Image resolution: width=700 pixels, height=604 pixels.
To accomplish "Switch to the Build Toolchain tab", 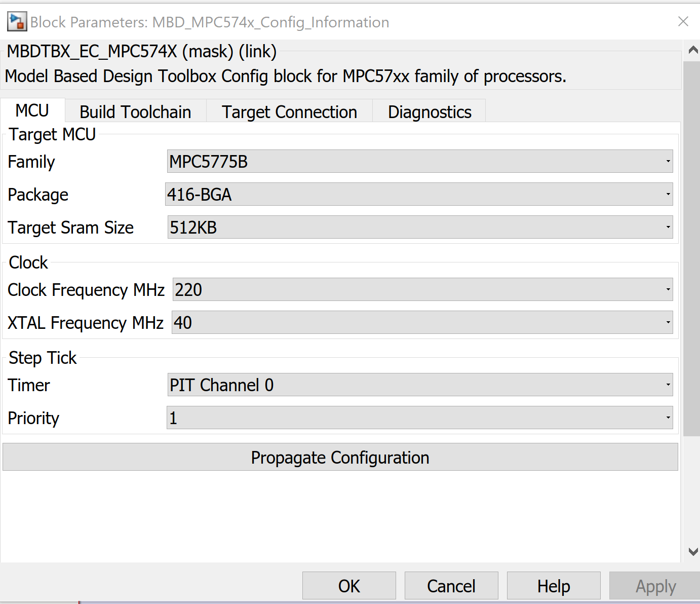I will tap(135, 111).
